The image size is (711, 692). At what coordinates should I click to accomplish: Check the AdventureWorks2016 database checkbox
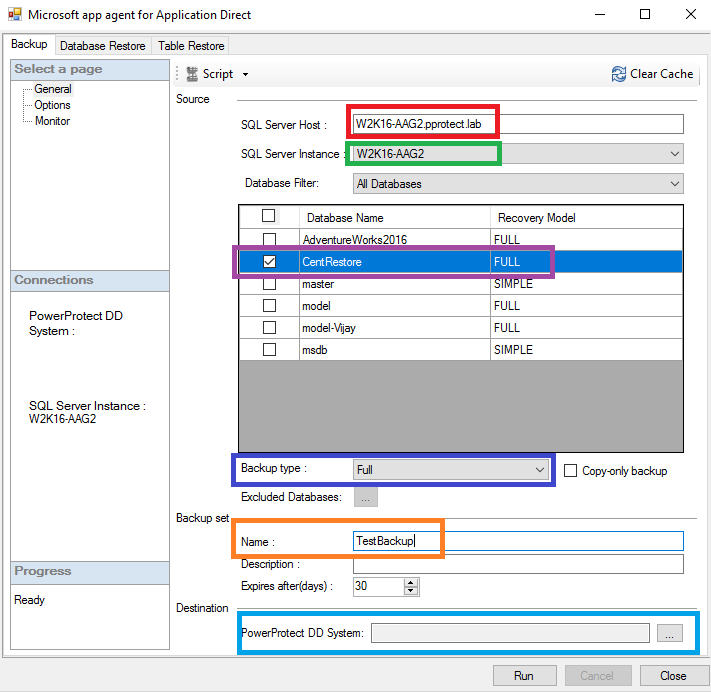pyautogui.click(x=269, y=240)
